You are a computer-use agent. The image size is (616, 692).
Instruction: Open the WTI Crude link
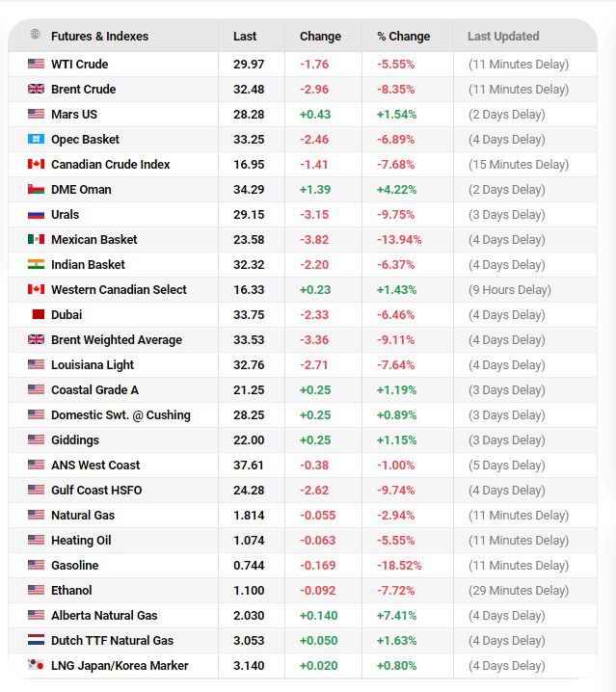click(79, 64)
